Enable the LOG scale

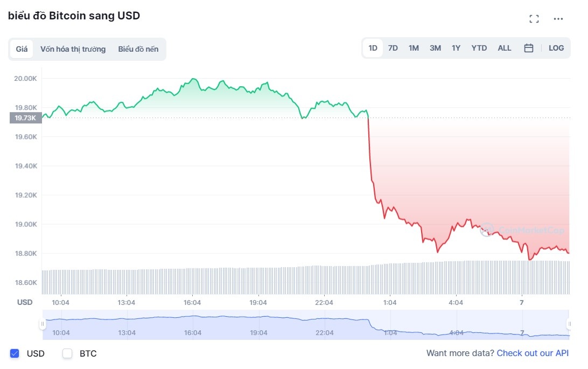(x=556, y=48)
